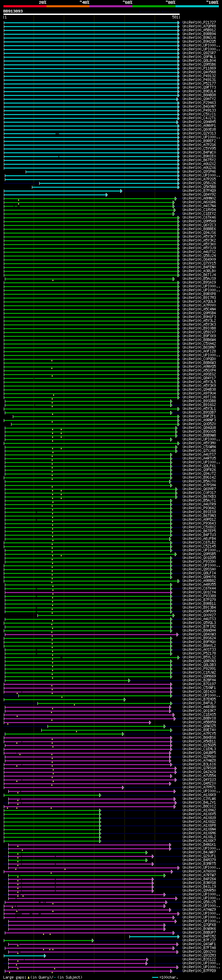This screenshot has height=980, width=222.
Task: Open hit UniRef100_P11869
Action: [199, 68]
